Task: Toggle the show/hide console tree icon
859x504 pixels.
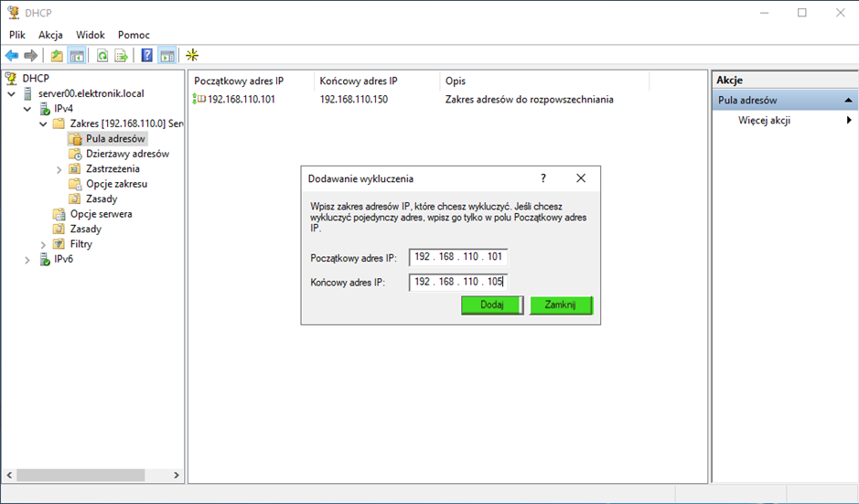Action: click(78, 56)
